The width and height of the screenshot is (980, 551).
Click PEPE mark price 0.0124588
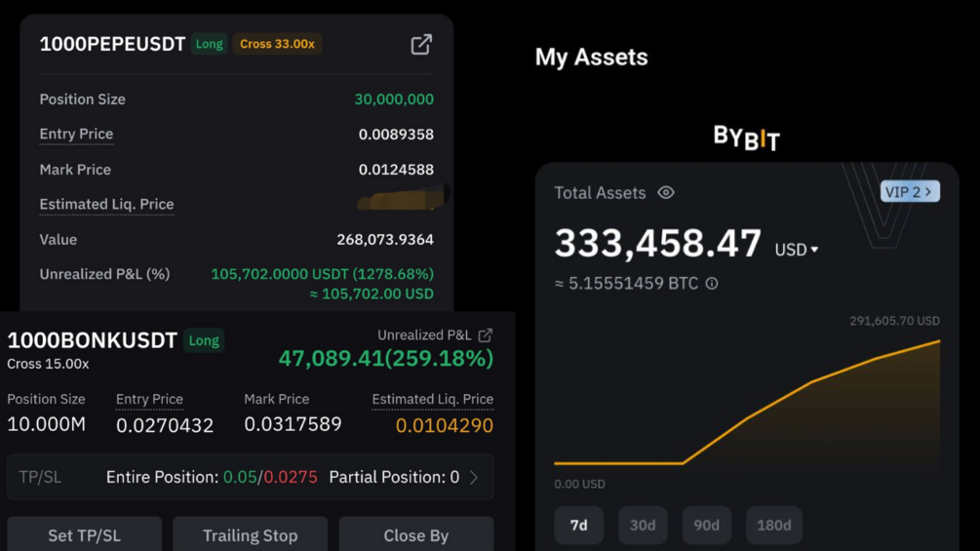click(396, 170)
